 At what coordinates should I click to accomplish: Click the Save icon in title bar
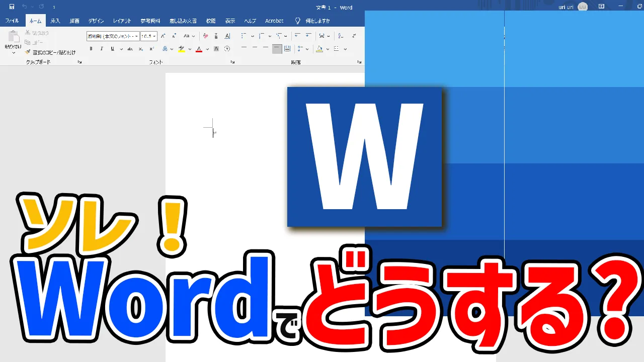[x=12, y=7]
